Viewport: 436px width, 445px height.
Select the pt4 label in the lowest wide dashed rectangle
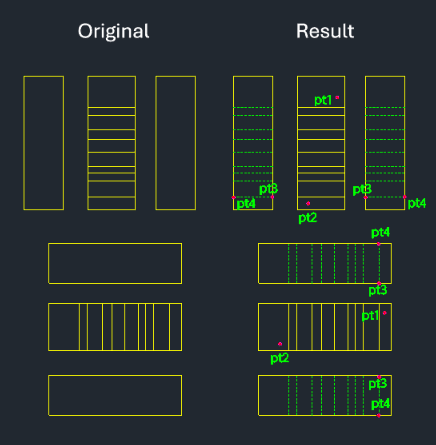pyautogui.click(x=380, y=404)
